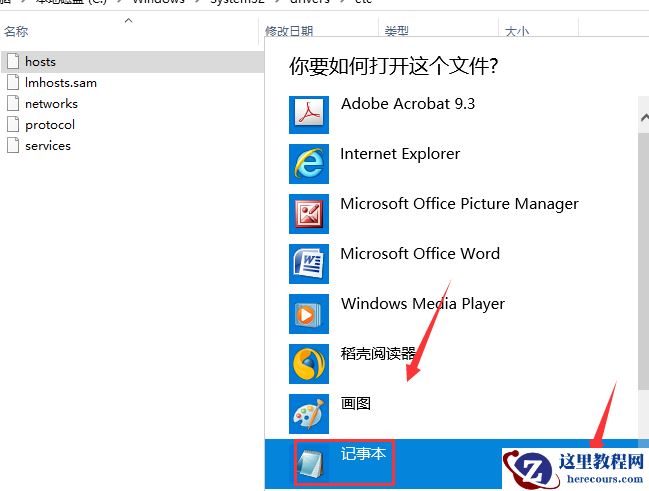The height and width of the screenshot is (491, 649).
Task: Choose the Internet Explorer icon
Action: (309, 164)
